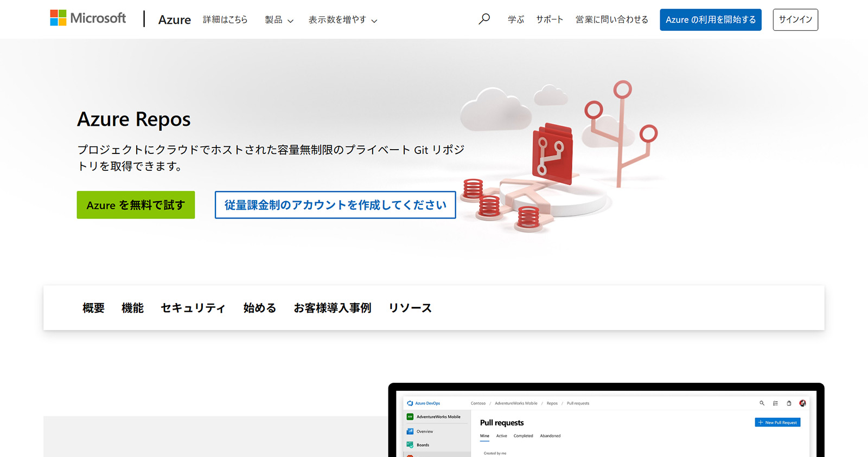This screenshot has height=457, width=868.
Task: Open the お客様導入事例 tab
Action: point(333,308)
